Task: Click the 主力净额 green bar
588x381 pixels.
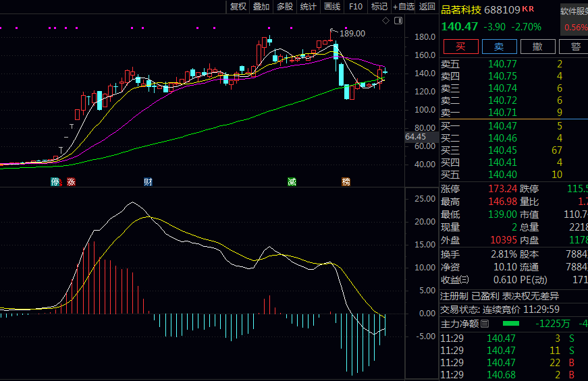Action: coord(511,323)
